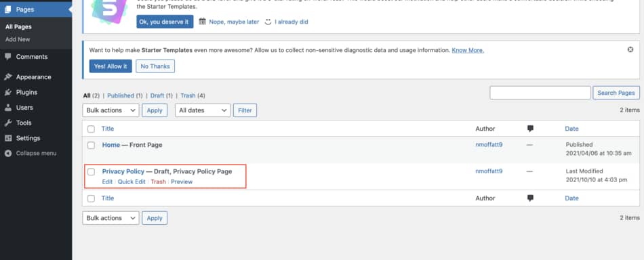
Task: Click the Settings sliders icon
Action: pos(8,138)
